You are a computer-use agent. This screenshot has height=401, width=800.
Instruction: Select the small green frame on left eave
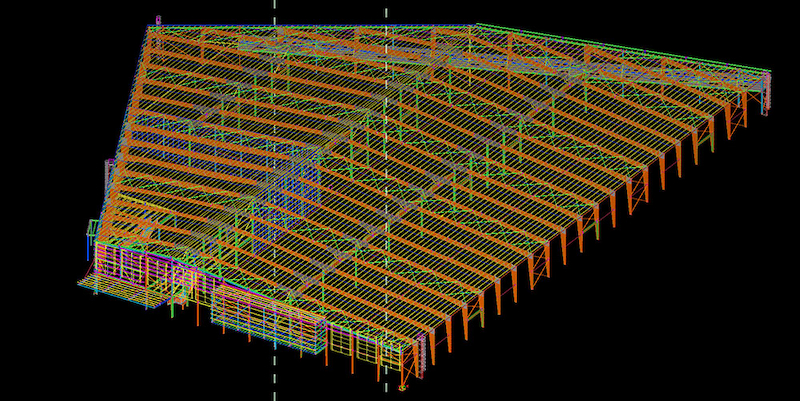pyautogui.click(x=93, y=230)
